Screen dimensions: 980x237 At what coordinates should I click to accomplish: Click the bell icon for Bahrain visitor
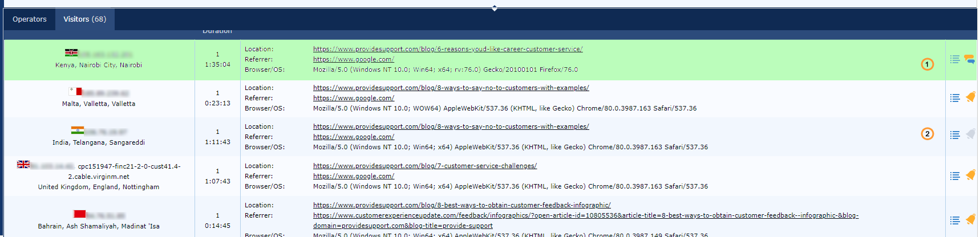click(970, 219)
